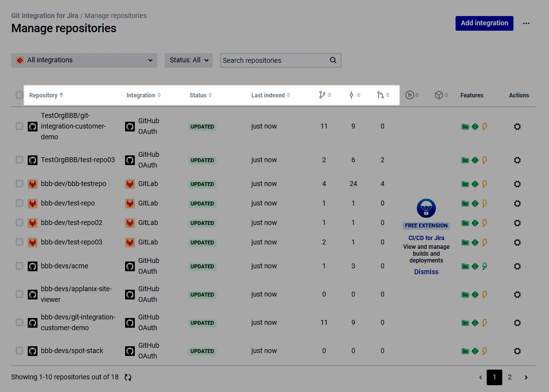Sort by pull requests icon column
The image size is (549, 392).
coord(383,95)
